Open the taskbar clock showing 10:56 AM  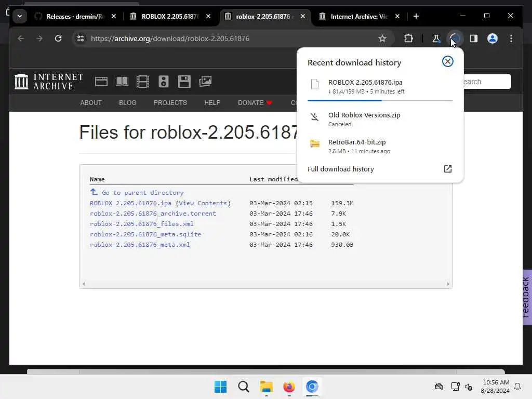[495, 387]
